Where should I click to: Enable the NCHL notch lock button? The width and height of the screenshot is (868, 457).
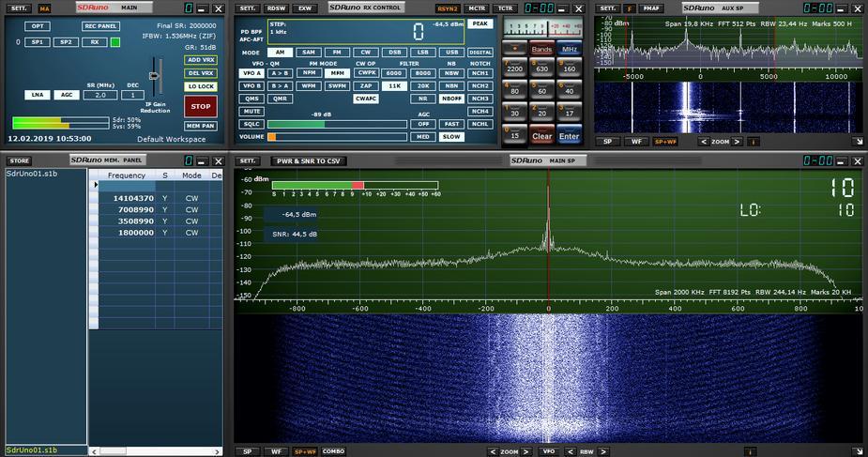coord(480,124)
